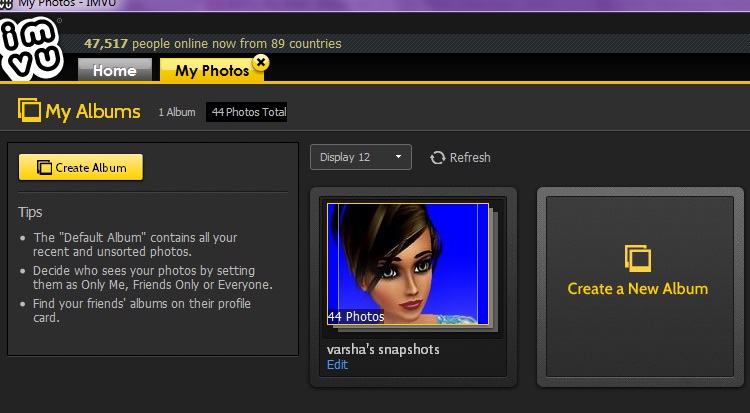The height and width of the screenshot is (413, 750).
Task: Click the "Default Album" tip text
Action: [135, 245]
